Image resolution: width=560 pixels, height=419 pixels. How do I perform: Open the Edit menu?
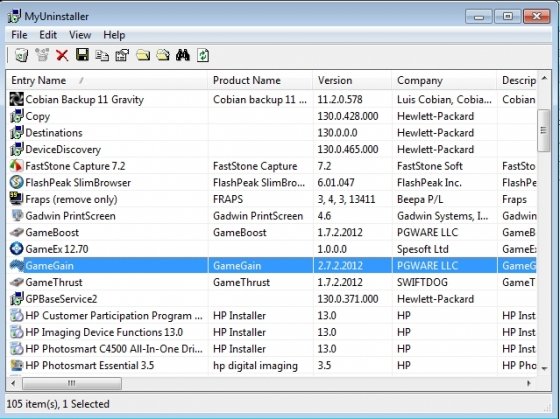point(48,35)
